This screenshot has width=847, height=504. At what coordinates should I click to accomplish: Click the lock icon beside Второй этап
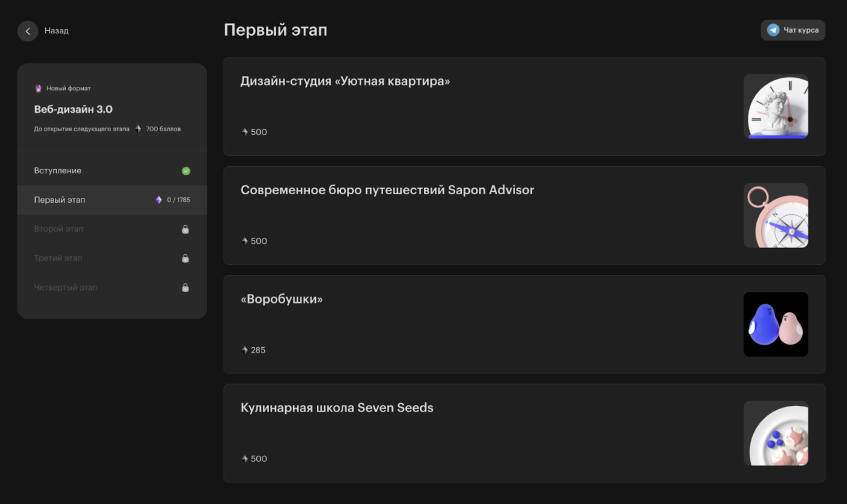(x=185, y=229)
